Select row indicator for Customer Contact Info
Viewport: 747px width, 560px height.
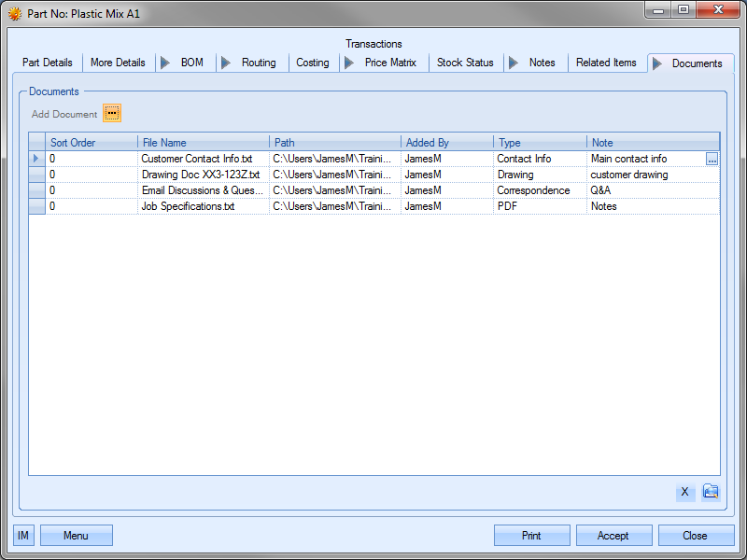37,159
